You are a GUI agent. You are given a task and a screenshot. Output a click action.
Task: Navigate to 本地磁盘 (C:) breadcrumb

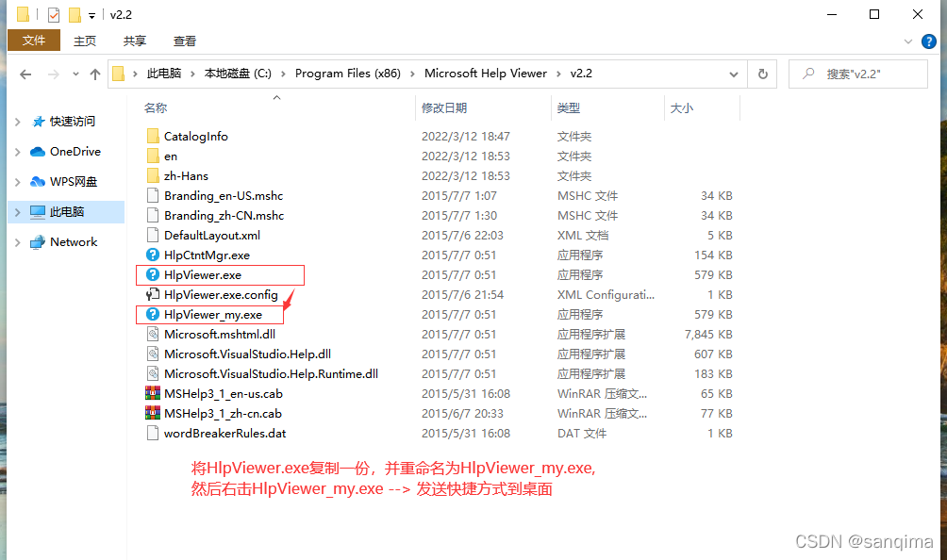click(238, 74)
